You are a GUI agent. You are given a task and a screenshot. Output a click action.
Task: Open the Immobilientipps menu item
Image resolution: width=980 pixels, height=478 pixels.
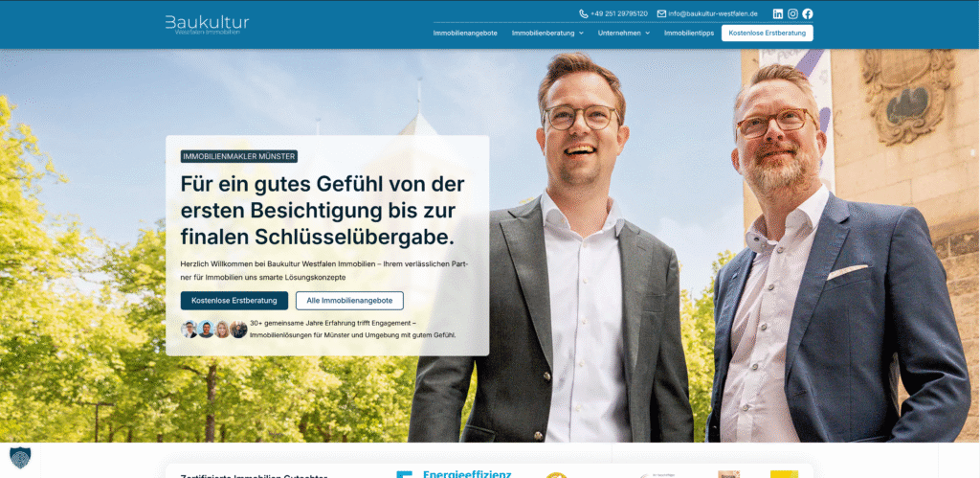pos(689,34)
